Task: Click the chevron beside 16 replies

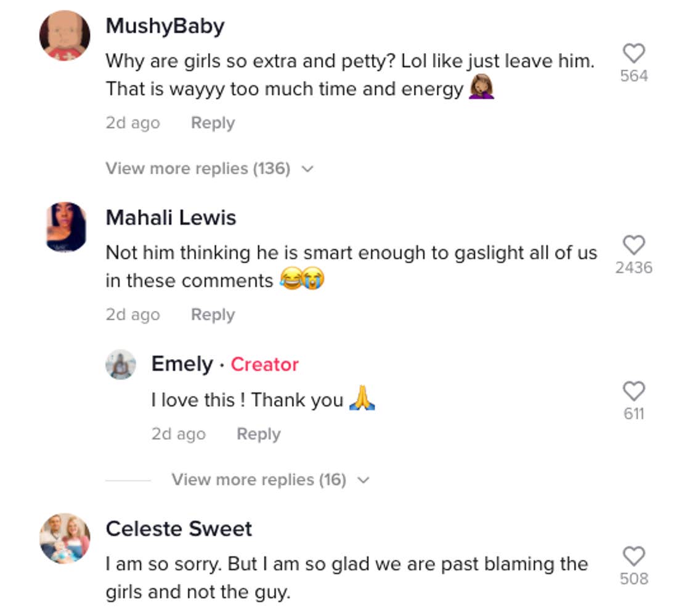Action: point(363,480)
